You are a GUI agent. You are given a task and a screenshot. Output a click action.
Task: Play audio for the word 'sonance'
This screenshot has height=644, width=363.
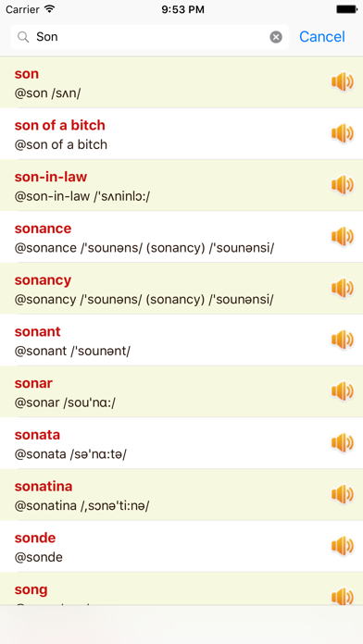tap(343, 237)
